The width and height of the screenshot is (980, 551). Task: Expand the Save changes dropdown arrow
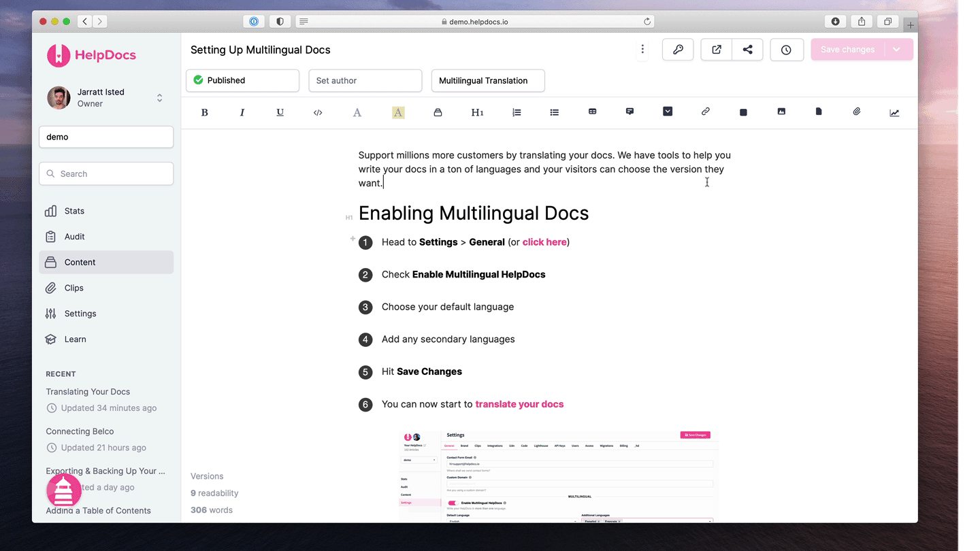point(897,50)
